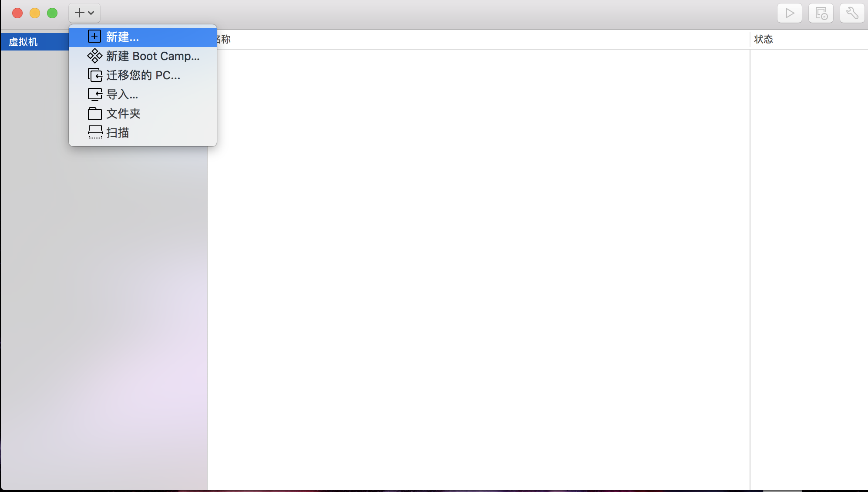Select 虚拟机 in the sidebar
868x492 pixels.
35,42
